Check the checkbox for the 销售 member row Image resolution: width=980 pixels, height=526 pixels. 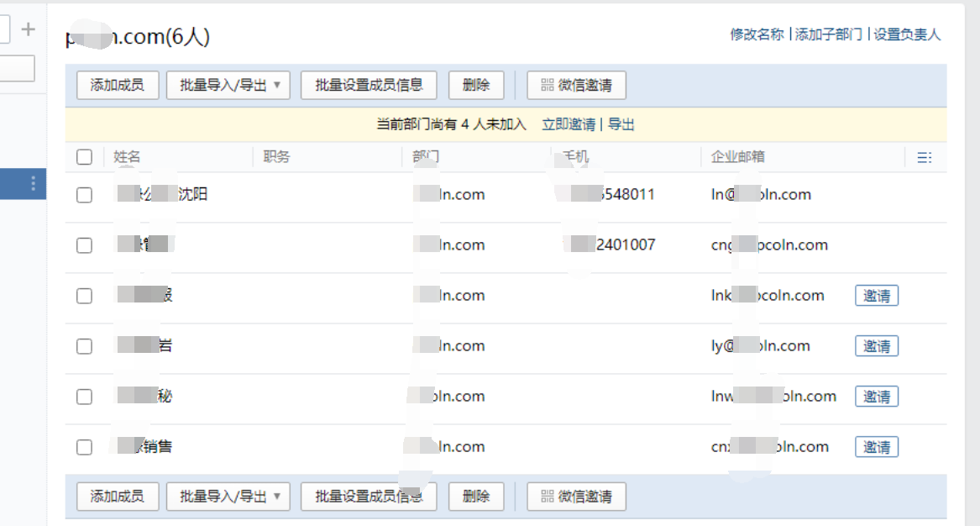pyautogui.click(x=84, y=447)
